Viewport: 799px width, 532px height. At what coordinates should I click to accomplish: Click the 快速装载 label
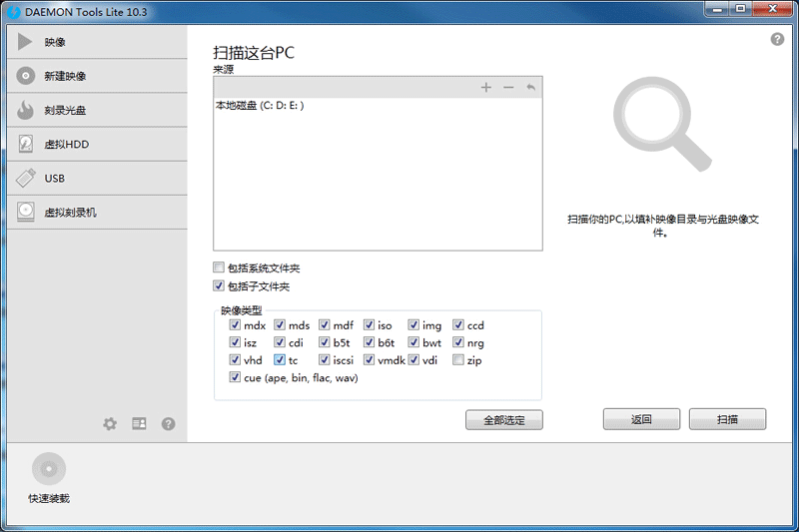pos(49,498)
